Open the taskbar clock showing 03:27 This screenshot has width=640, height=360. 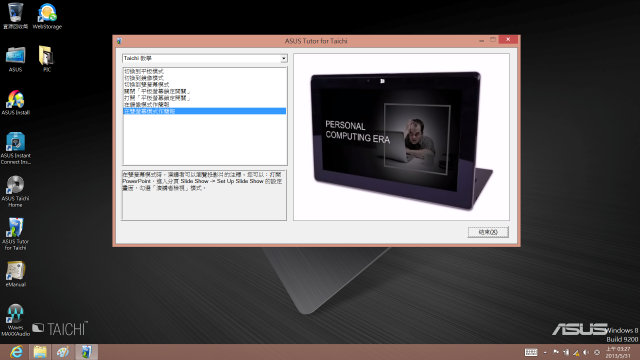point(618,352)
